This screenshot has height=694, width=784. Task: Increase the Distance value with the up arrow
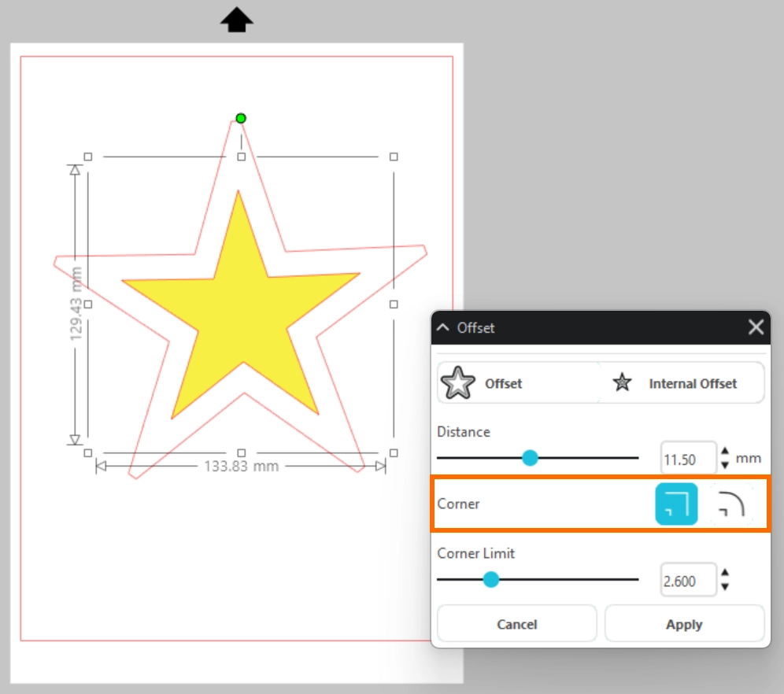725,452
